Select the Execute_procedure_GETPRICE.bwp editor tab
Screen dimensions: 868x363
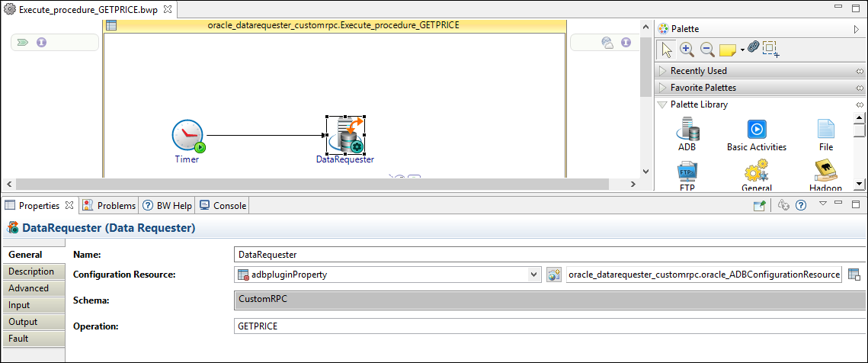[88, 9]
